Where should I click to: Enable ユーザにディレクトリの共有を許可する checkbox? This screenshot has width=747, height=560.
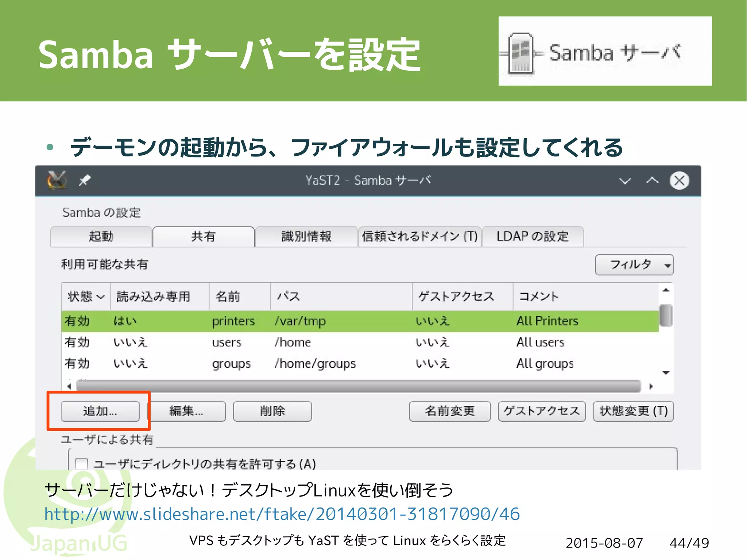coord(81,464)
